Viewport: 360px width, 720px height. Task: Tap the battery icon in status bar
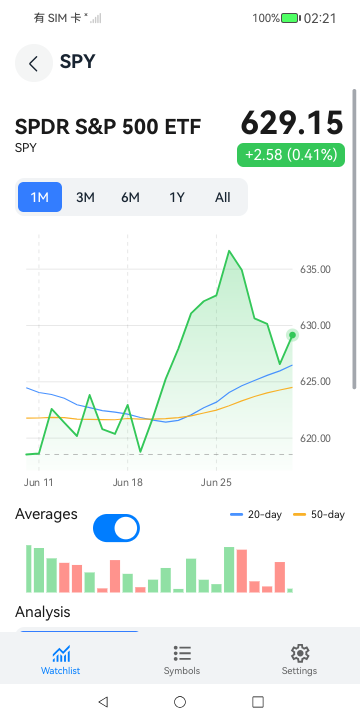(291, 18)
